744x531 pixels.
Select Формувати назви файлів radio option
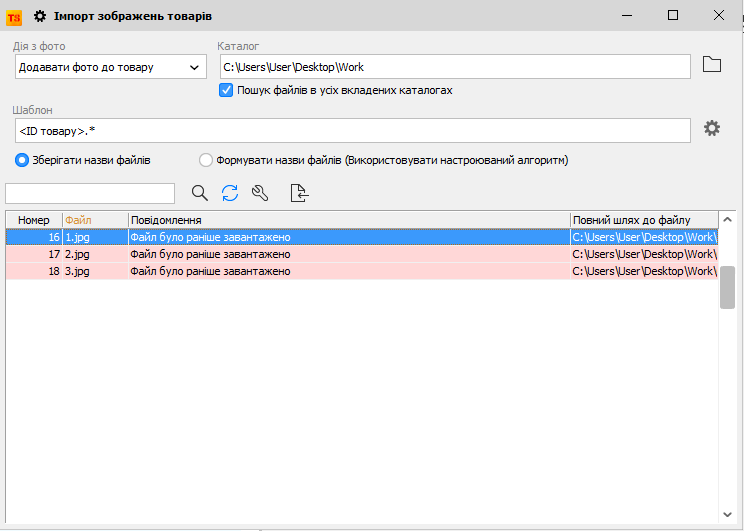(x=206, y=160)
